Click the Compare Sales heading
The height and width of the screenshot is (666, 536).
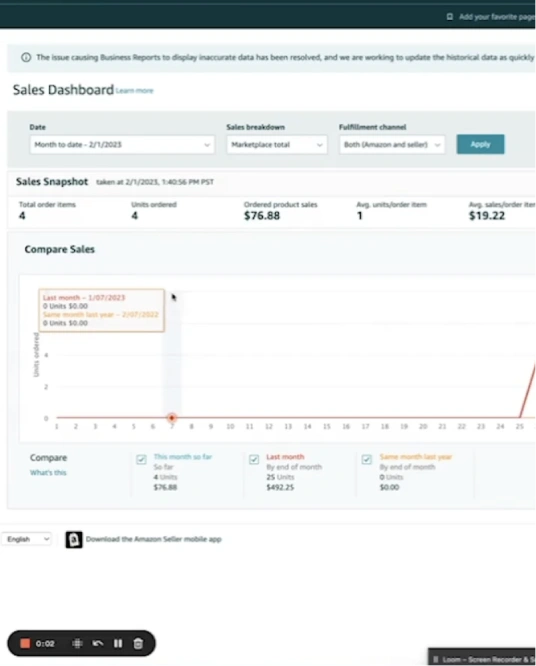click(x=59, y=249)
